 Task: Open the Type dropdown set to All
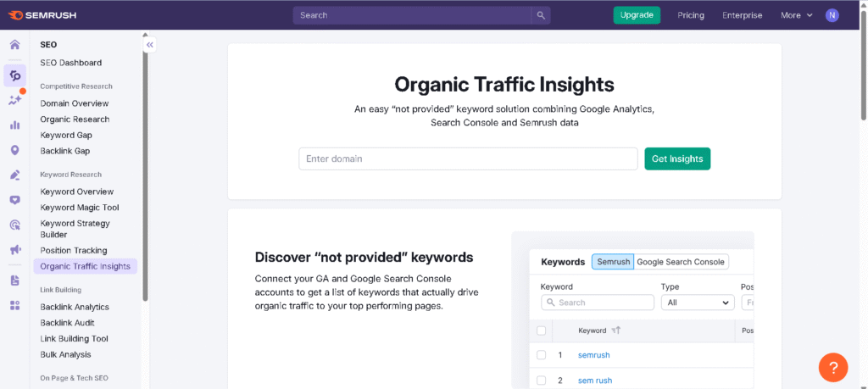pos(698,303)
